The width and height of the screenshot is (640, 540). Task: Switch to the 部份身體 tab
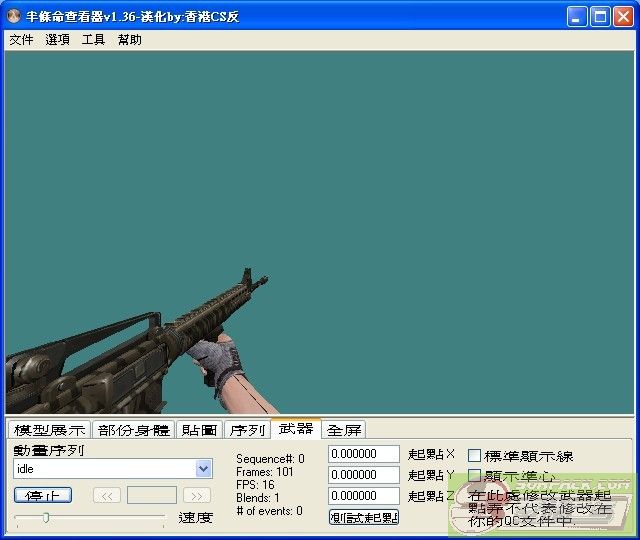(133, 430)
